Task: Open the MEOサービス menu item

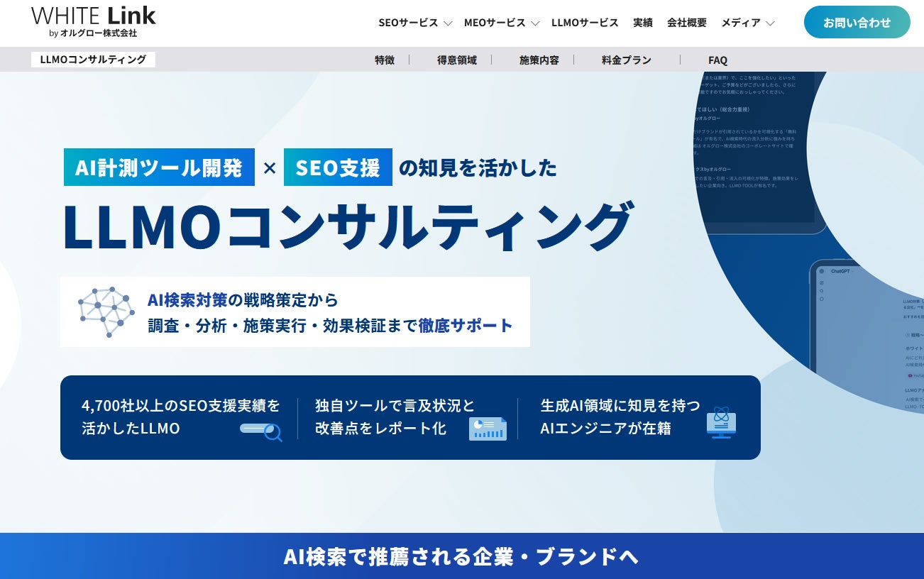Action: click(495, 23)
